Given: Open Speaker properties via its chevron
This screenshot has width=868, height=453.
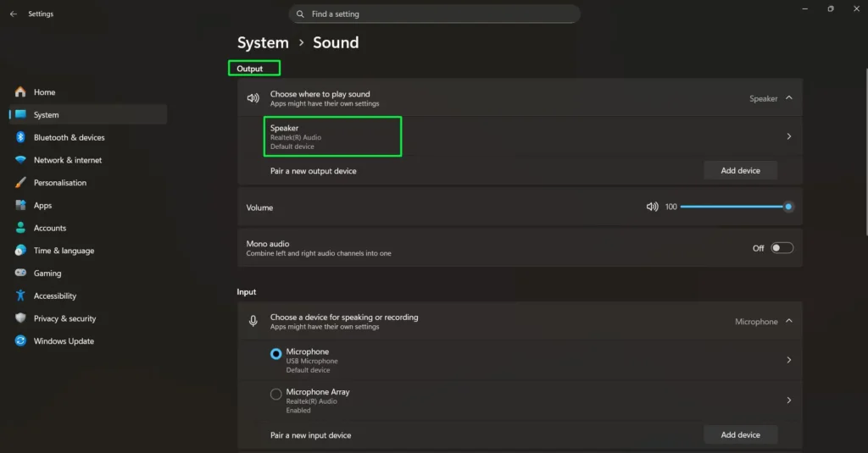Looking at the screenshot, I should tap(789, 136).
